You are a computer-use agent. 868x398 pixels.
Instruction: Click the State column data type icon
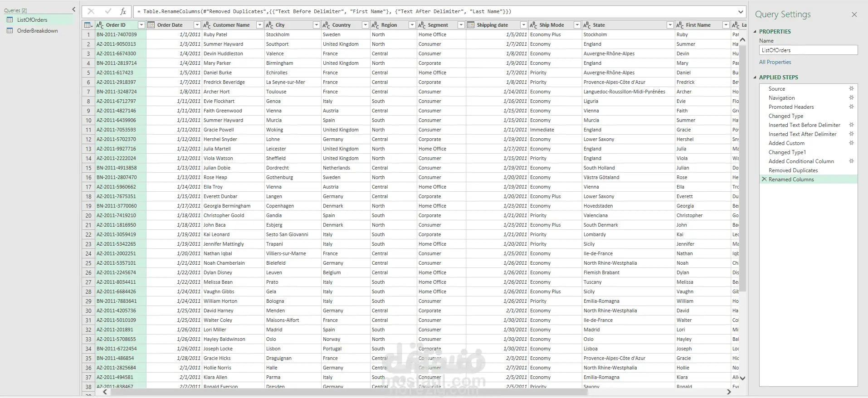[x=587, y=25]
